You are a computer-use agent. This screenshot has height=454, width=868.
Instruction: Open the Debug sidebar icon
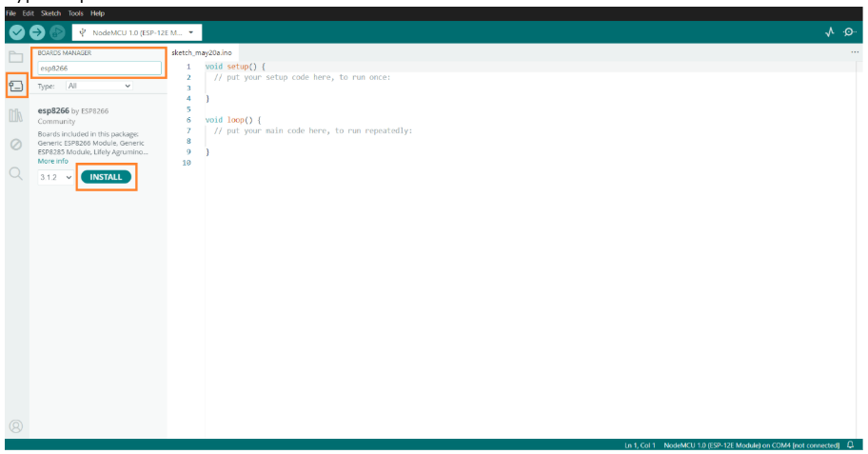pyautogui.click(x=16, y=145)
